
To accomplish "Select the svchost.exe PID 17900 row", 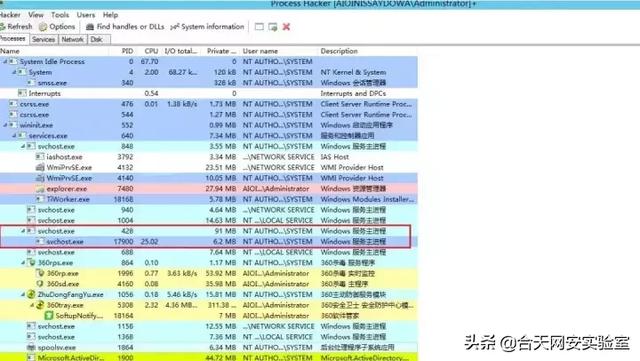I will point(209,242).
